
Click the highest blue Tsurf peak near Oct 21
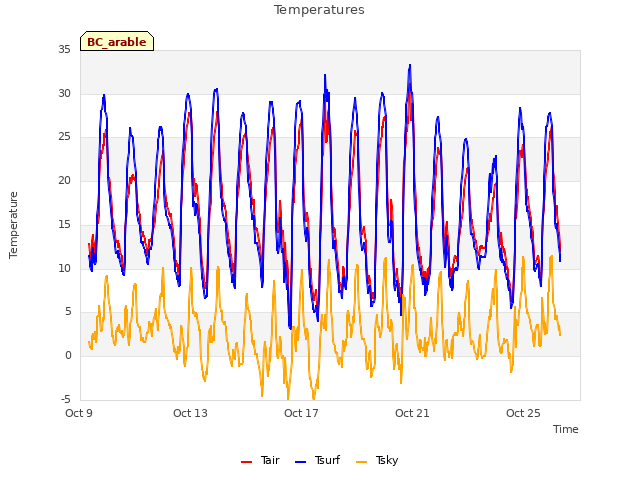pos(410,65)
